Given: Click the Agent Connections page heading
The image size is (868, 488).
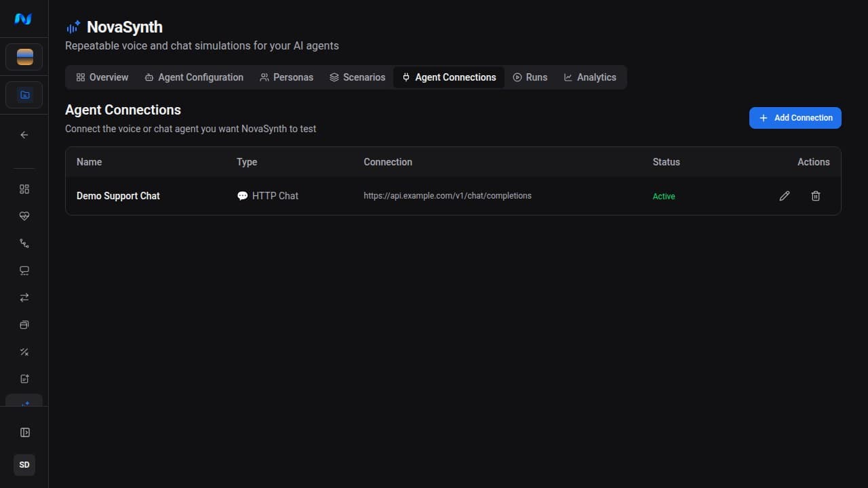Looking at the screenshot, I should pos(123,110).
